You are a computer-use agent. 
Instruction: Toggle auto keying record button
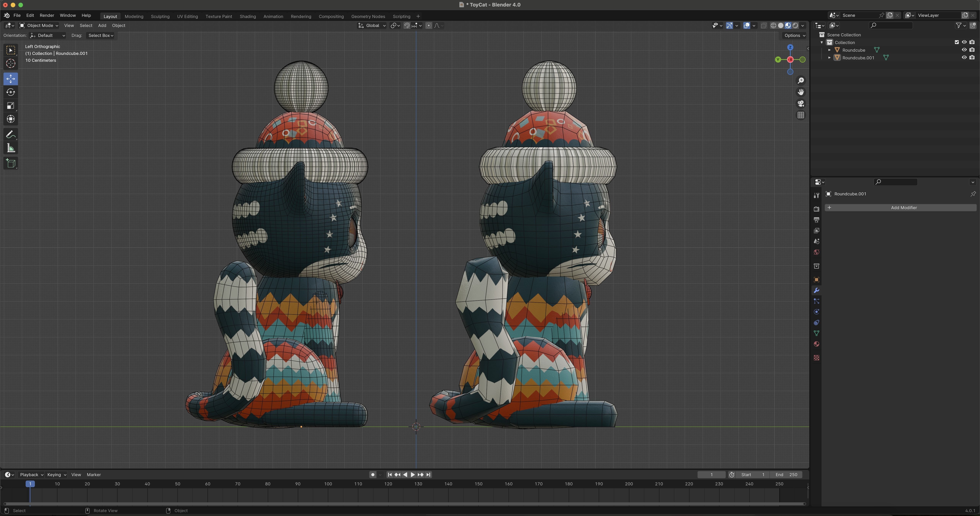[x=373, y=474]
